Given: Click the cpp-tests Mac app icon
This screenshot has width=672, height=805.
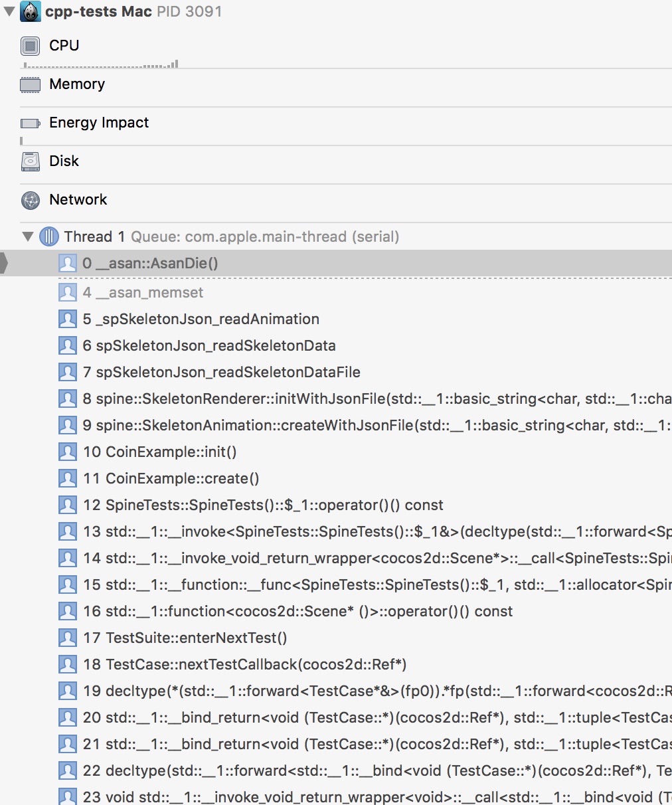Looking at the screenshot, I should click(x=31, y=12).
